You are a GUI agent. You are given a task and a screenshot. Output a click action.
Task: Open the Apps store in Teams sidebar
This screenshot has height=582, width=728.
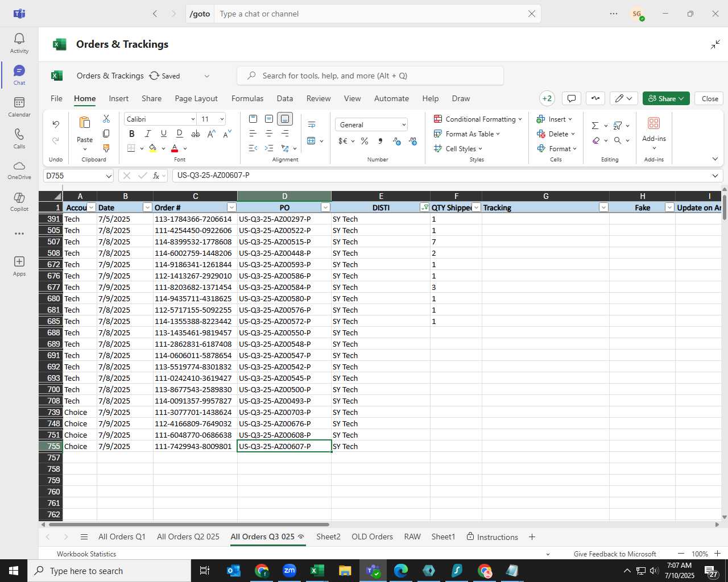pyautogui.click(x=19, y=266)
